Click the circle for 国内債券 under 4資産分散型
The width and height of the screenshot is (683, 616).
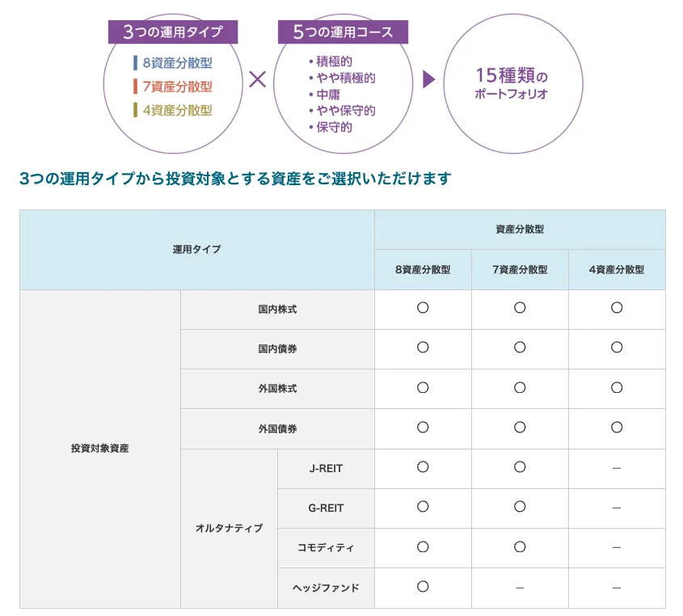pos(617,348)
